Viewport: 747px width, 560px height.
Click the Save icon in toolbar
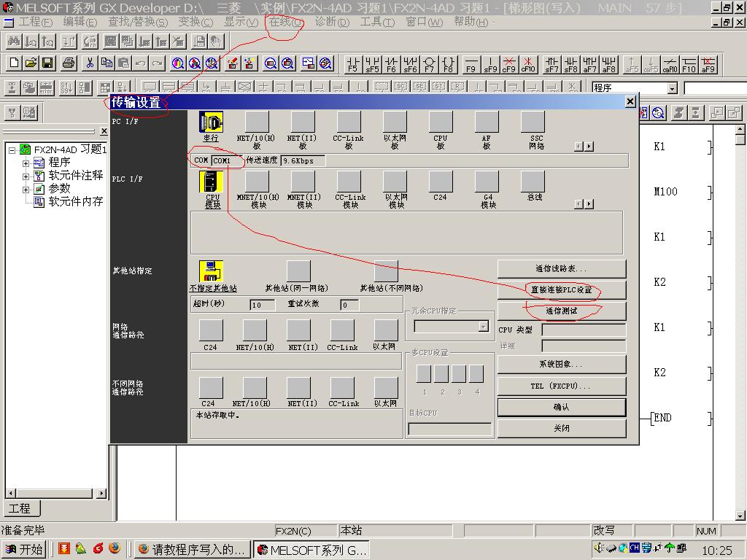(x=47, y=63)
